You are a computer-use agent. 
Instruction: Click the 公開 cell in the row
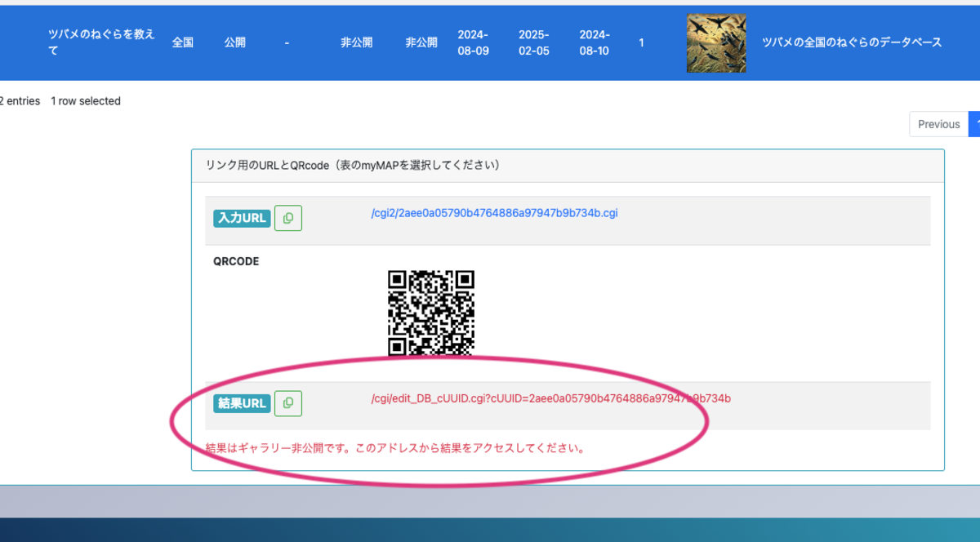coord(235,42)
